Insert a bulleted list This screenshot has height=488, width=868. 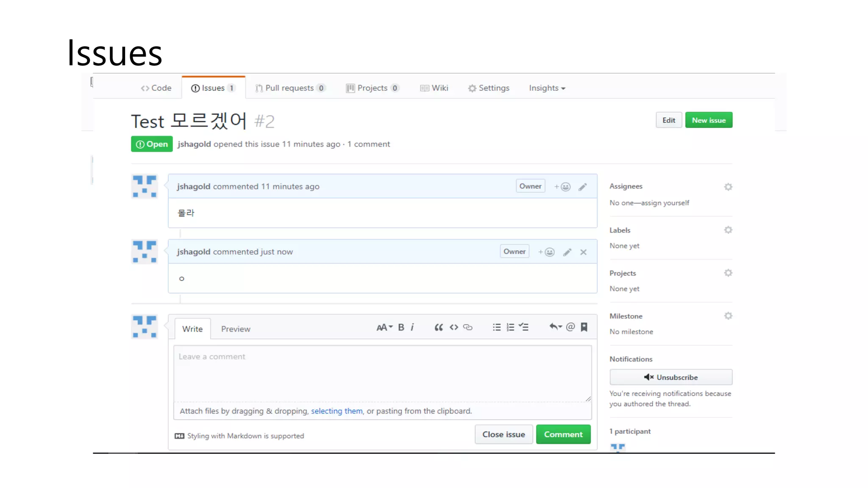pyautogui.click(x=497, y=327)
